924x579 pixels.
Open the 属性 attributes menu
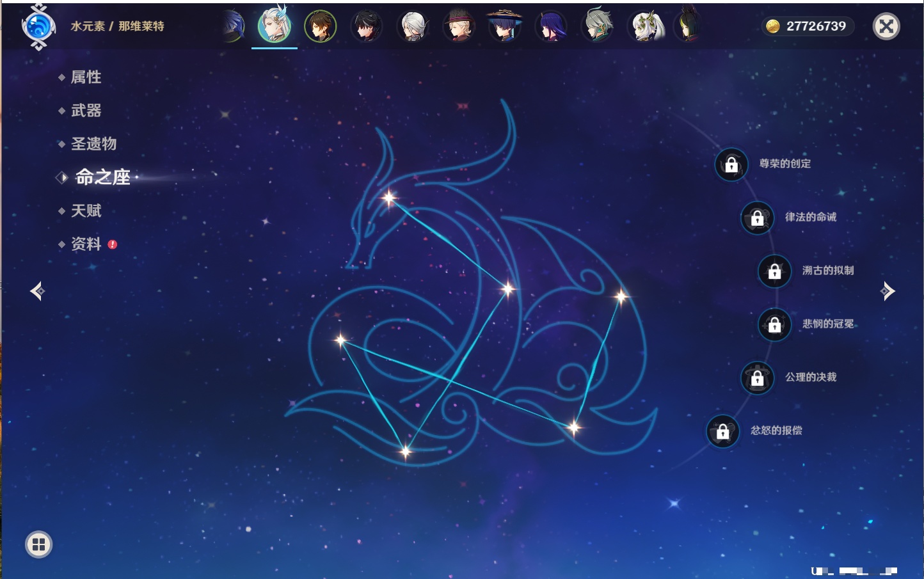[86, 77]
